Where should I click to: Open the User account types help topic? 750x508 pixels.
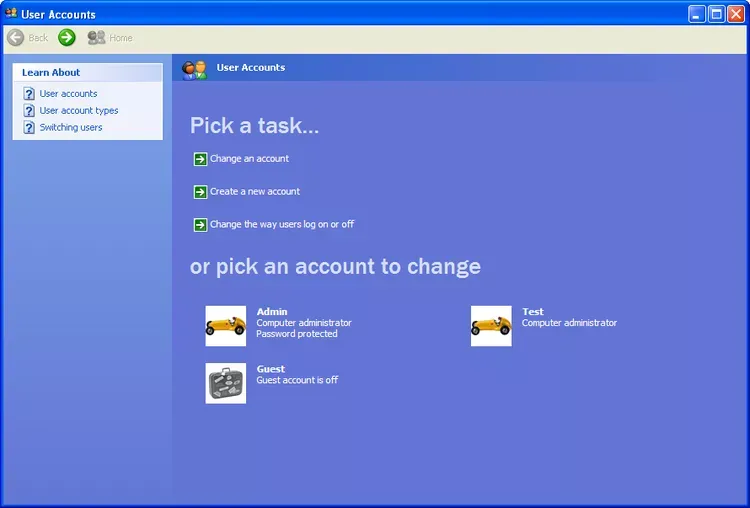[x=79, y=111]
